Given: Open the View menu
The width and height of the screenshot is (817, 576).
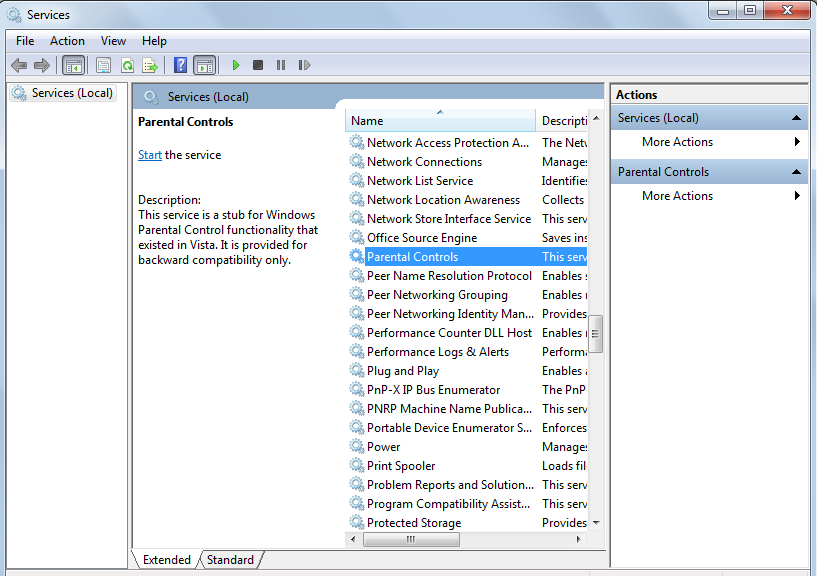Looking at the screenshot, I should point(113,41).
